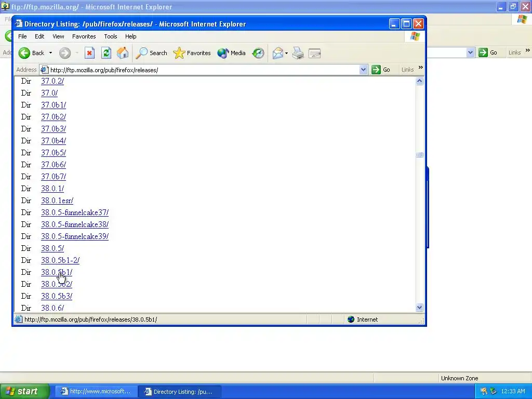The height and width of the screenshot is (399, 532).
Task: Open the 38.0.1esr/ directory link
Action: point(57,201)
